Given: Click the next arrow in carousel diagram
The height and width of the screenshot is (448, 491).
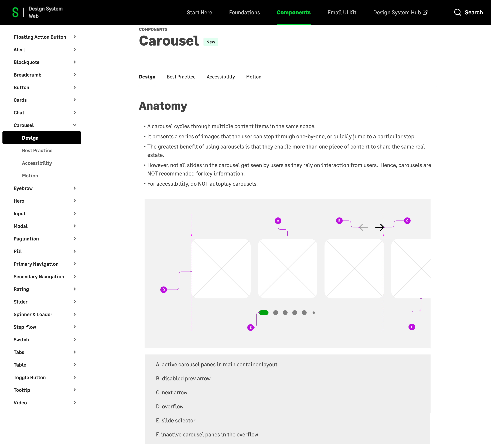Looking at the screenshot, I should click(379, 227).
